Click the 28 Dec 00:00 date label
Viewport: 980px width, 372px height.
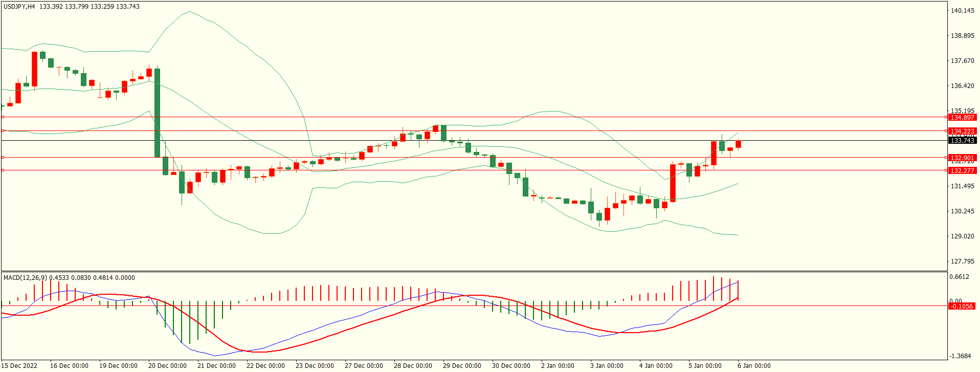[413, 366]
